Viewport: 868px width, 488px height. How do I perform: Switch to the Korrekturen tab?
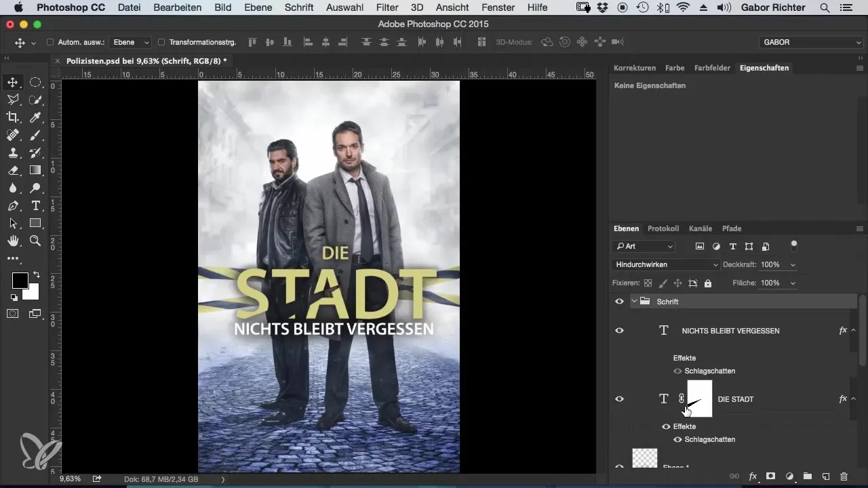635,68
